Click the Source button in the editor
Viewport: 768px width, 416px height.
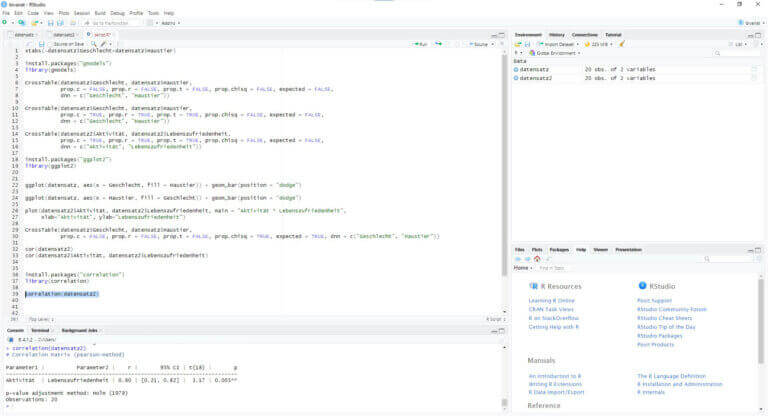pyautogui.click(x=479, y=44)
